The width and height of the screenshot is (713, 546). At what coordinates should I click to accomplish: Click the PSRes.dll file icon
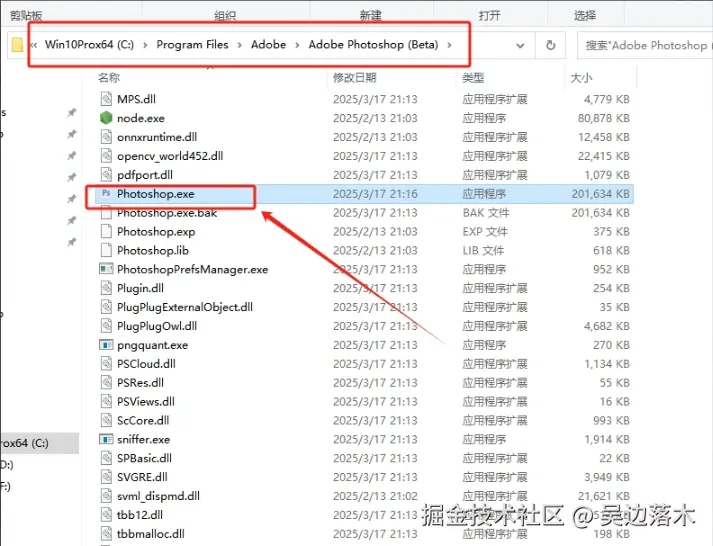click(106, 382)
